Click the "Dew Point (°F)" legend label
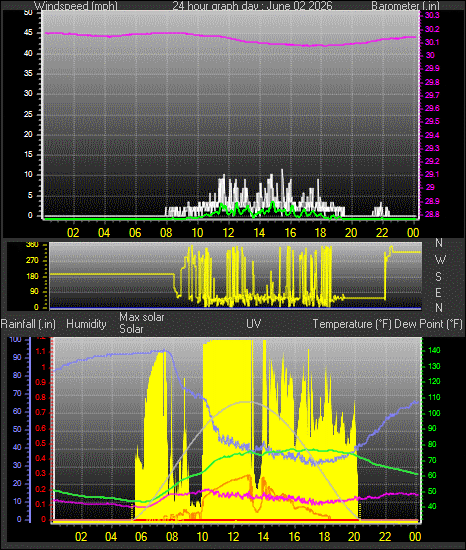Screen dimensions: 466x550 coord(428,324)
